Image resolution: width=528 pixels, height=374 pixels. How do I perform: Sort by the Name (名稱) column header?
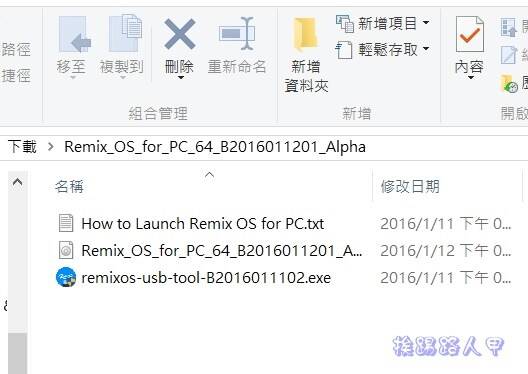69,186
